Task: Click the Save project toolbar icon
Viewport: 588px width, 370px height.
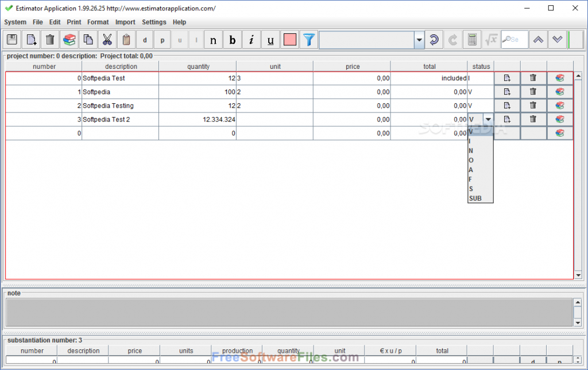Action: [x=11, y=39]
